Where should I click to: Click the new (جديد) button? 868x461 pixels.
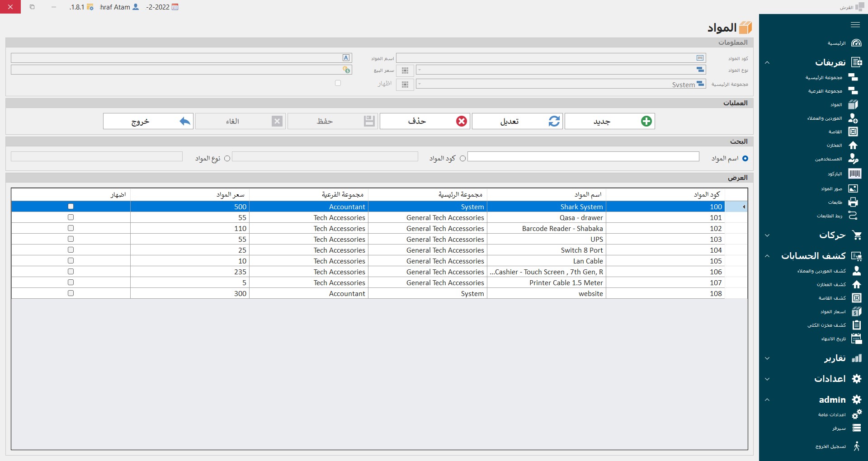(609, 121)
